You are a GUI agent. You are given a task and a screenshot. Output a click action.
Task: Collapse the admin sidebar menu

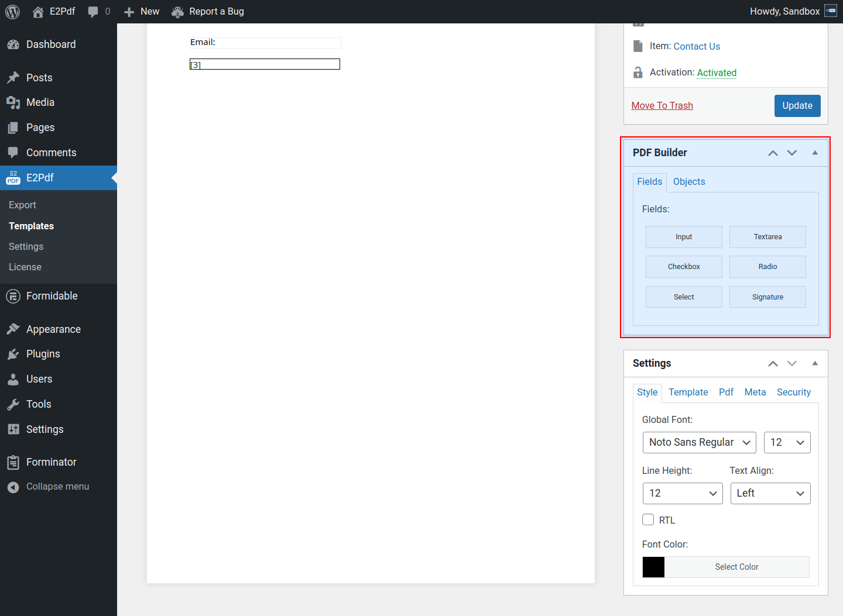click(57, 487)
